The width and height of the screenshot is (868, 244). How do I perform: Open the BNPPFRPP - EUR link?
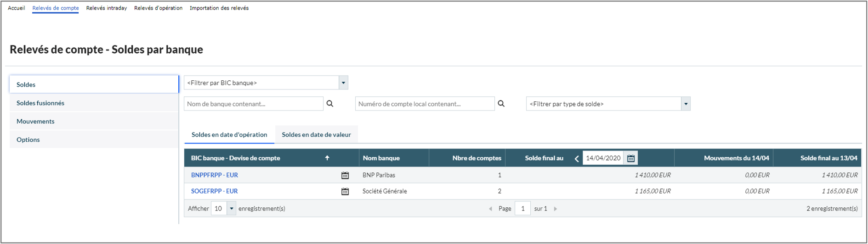coord(215,175)
